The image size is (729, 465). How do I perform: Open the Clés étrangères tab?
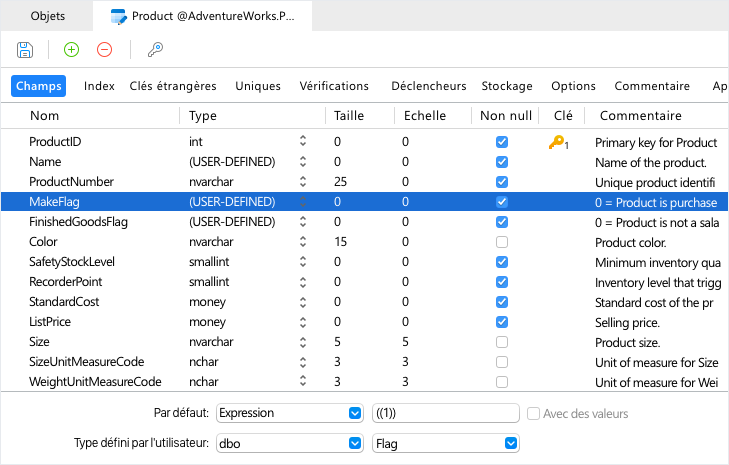pos(173,86)
